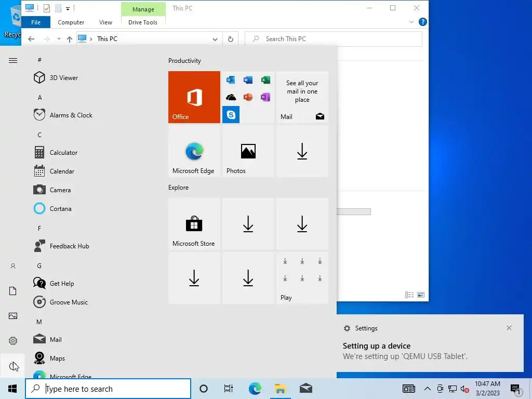The image size is (532, 399).
Task: Open Microsoft Store tile
Action: (x=194, y=224)
